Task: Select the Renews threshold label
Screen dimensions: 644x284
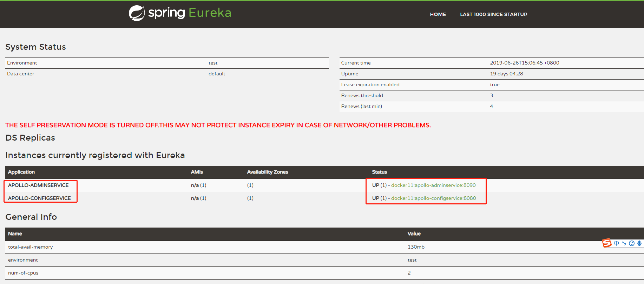Action: point(362,95)
